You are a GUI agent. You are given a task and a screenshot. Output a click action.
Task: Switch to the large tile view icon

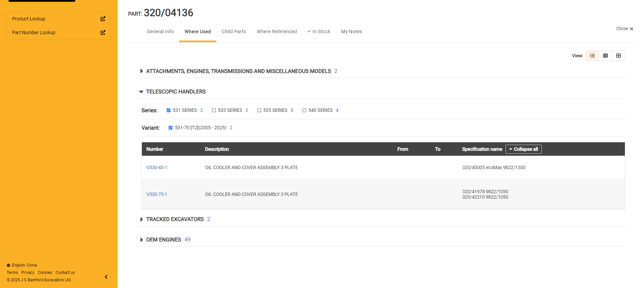(x=619, y=56)
